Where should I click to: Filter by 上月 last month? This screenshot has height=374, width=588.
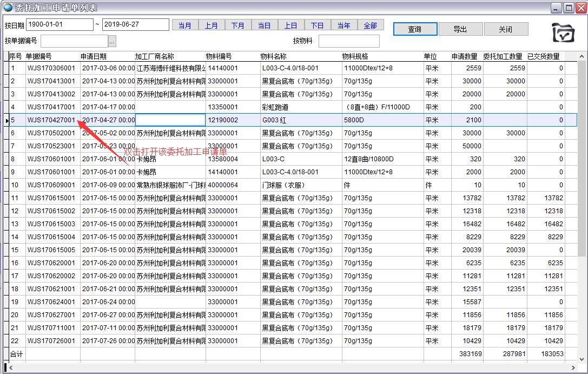pyautogui.click(x=212, y=25)
